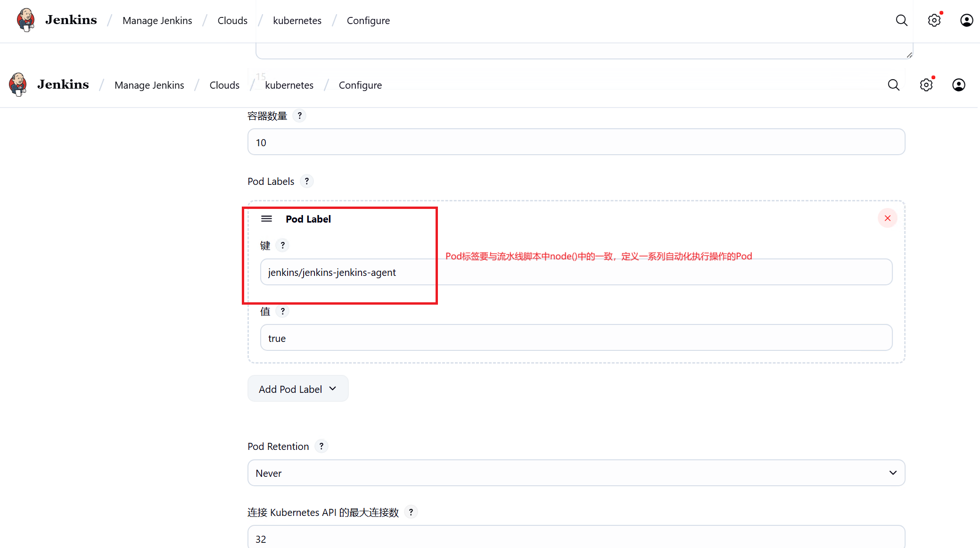Show help for 容器数量 field
The image size is (980, 548).
click(299, 116)
